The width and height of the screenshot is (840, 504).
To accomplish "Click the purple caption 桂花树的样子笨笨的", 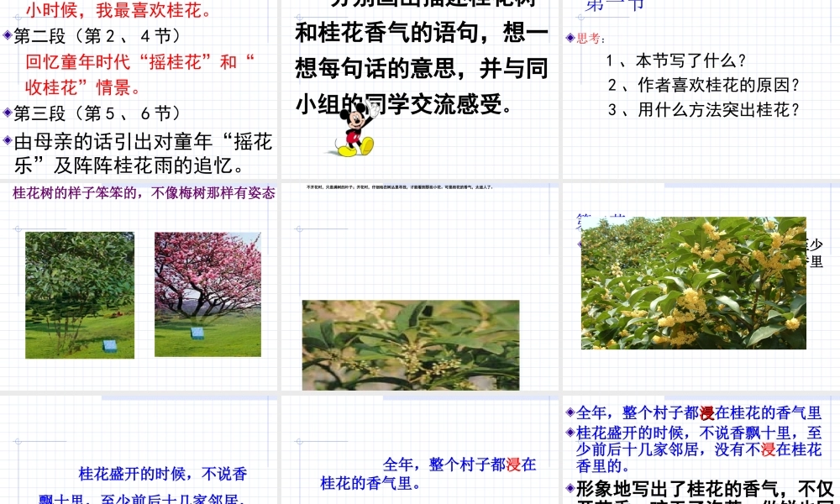I will (x=144, y=193).
